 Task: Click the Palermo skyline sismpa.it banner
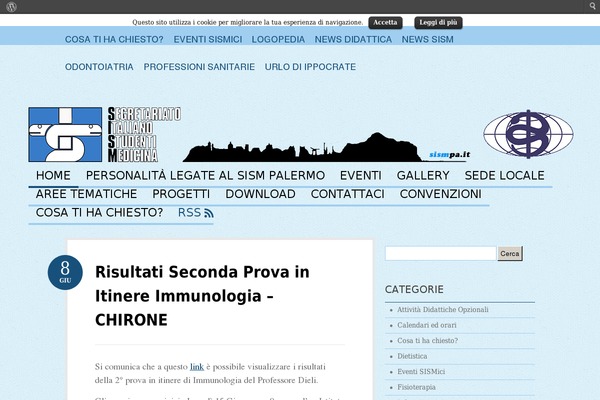[327, 147]
